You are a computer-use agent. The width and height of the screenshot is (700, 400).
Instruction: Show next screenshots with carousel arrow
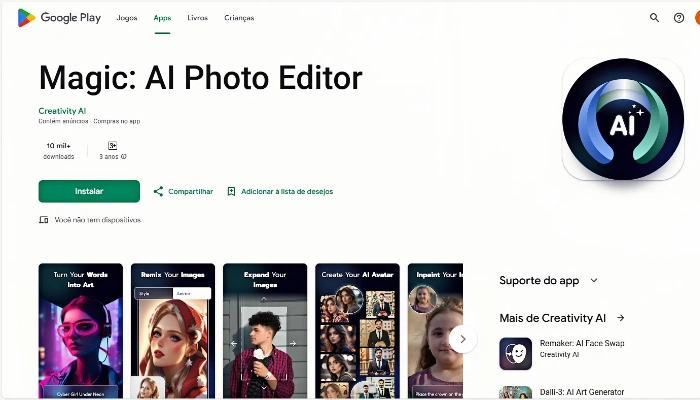coord(463,339)
